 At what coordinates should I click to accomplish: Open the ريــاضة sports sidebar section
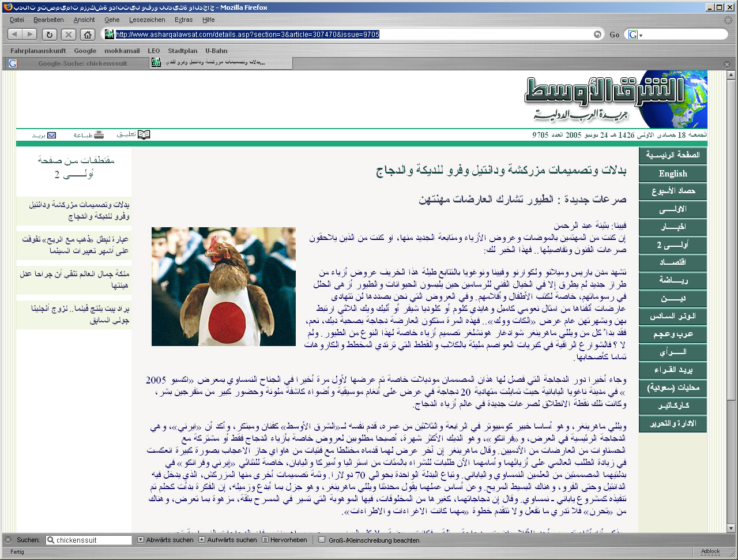[x=673, y=281]
